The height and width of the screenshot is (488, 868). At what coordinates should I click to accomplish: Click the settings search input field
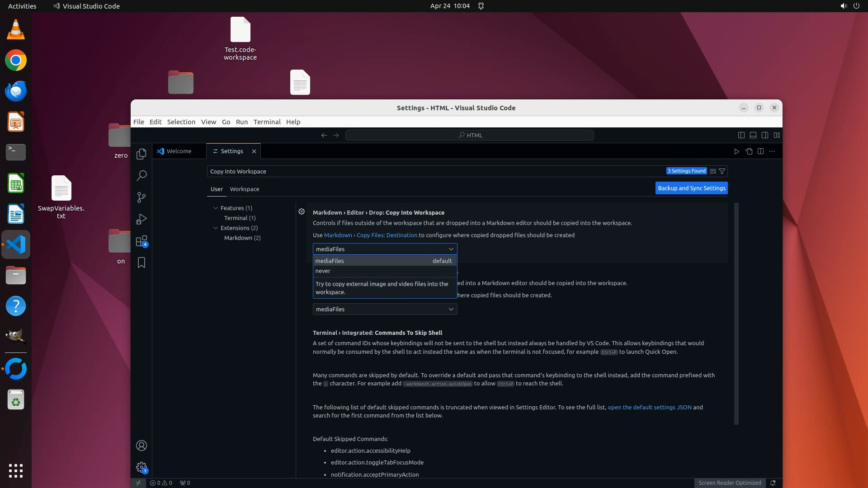click(434, 171)
